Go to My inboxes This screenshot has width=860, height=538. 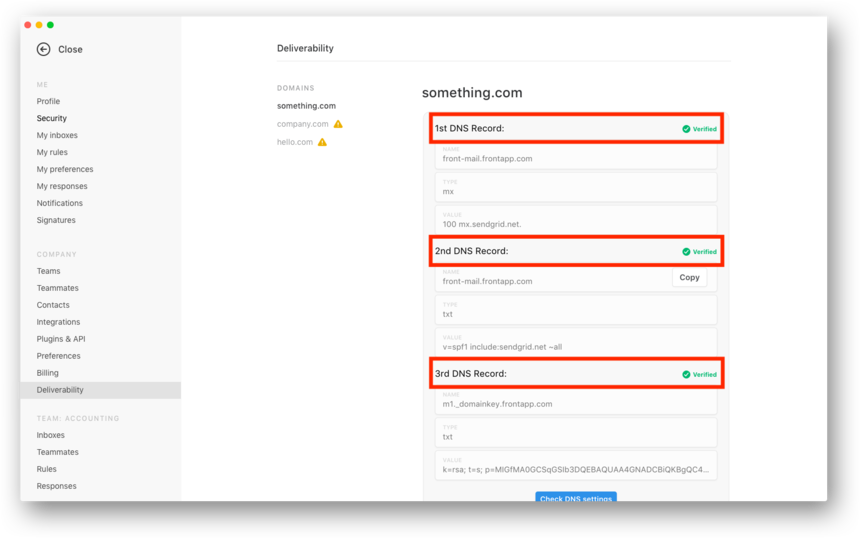(57, 135)
